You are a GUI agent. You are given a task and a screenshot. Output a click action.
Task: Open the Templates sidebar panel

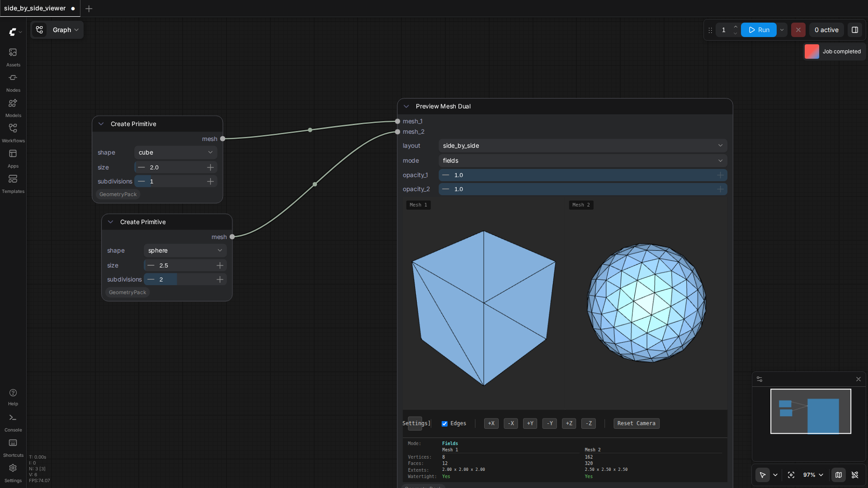point(13,184)
